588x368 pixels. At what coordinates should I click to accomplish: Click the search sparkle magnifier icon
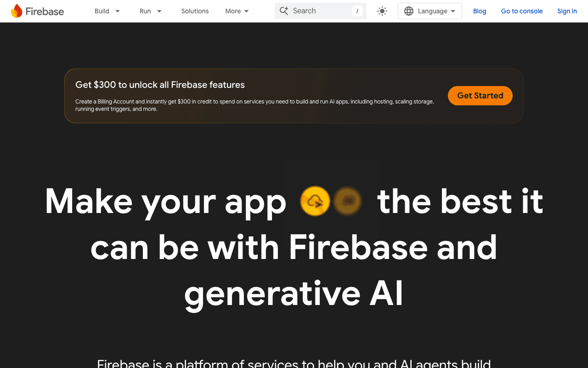tap(284, 11)
